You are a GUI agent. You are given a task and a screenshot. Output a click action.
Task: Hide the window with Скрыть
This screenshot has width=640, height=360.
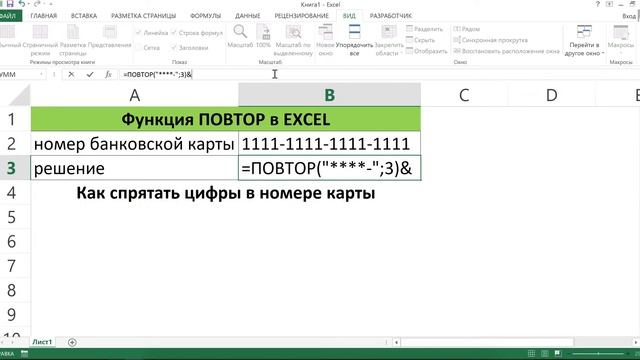420,40
